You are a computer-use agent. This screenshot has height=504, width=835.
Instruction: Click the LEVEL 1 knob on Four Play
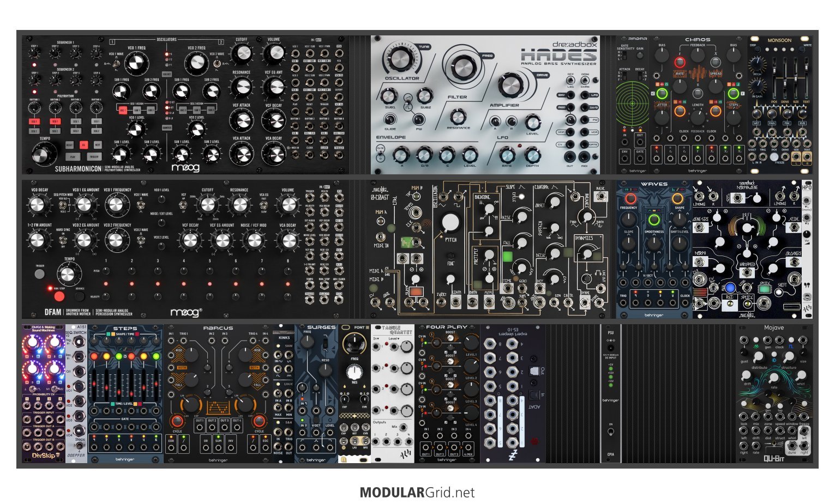(470, 343)
